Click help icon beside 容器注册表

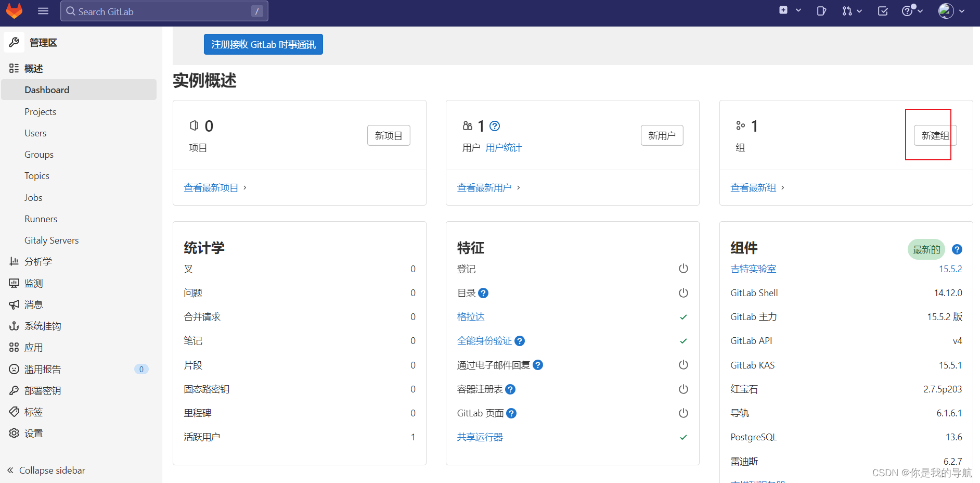[510, 389]
